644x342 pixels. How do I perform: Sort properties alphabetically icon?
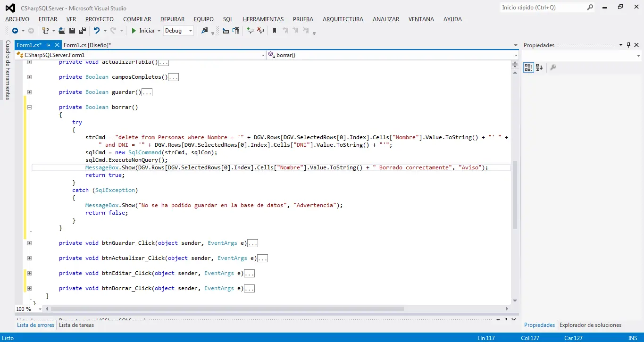[x=539, y=67]
